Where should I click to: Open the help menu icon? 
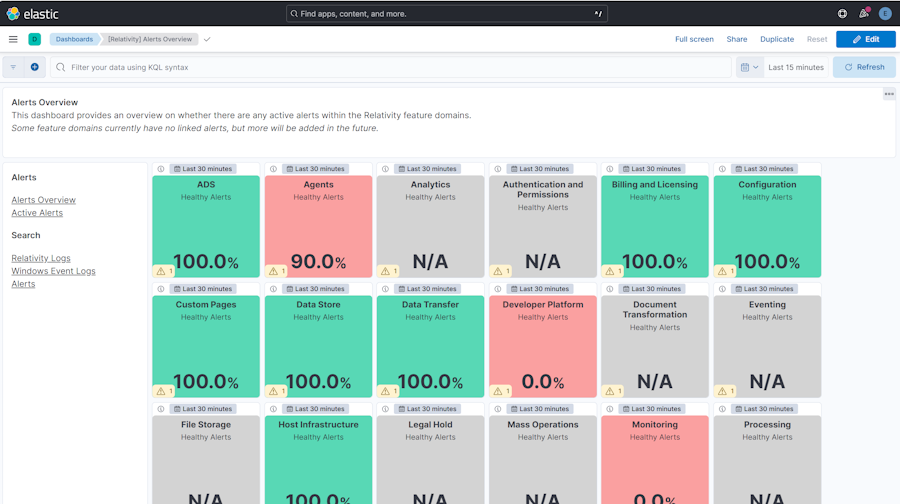point(842,13)
